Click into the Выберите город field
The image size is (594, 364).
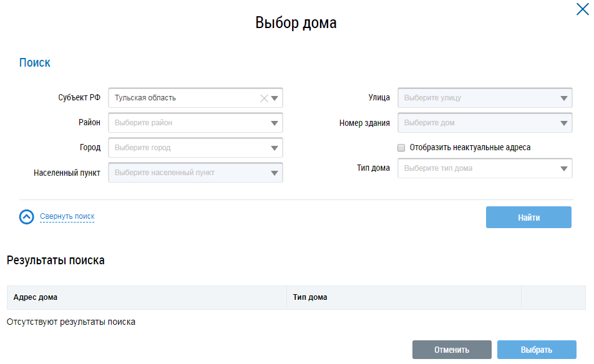click(x=187, y=148)
